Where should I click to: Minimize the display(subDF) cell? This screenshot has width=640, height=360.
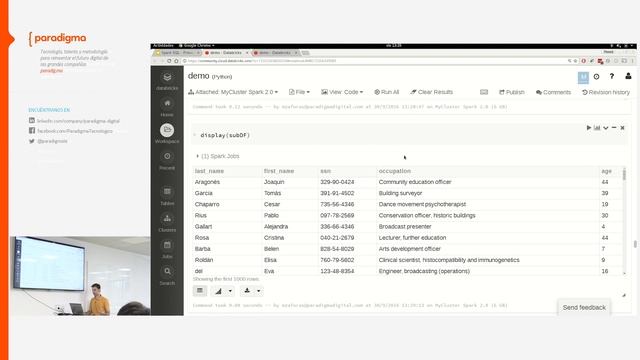point(614,128)
